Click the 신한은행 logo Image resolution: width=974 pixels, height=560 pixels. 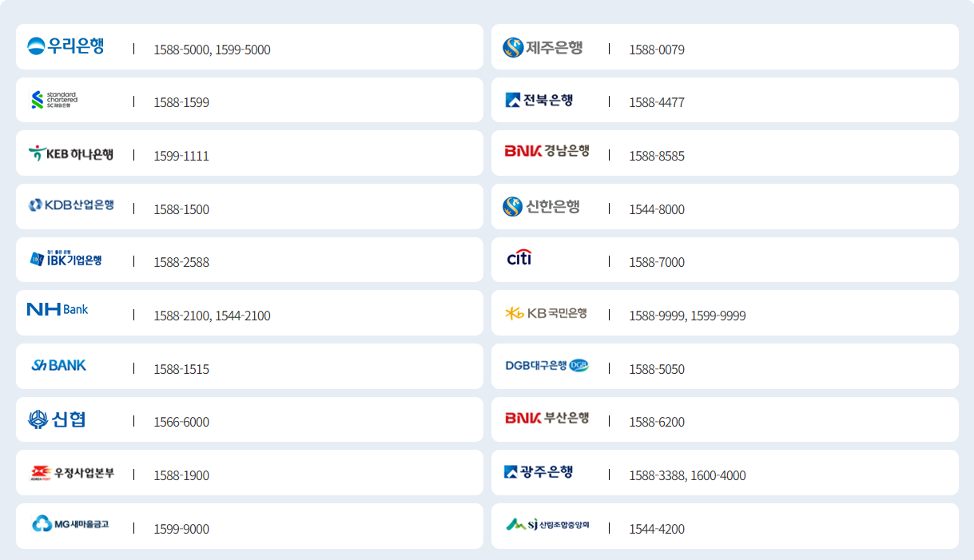pyautogui.click(x=541, y=207)
